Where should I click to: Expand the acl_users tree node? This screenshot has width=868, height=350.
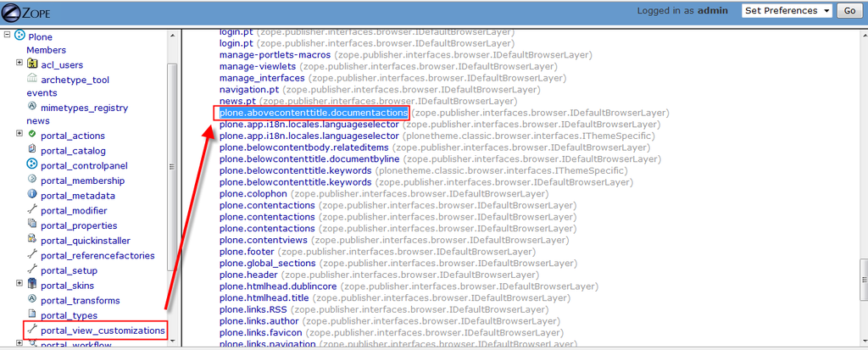19,63
